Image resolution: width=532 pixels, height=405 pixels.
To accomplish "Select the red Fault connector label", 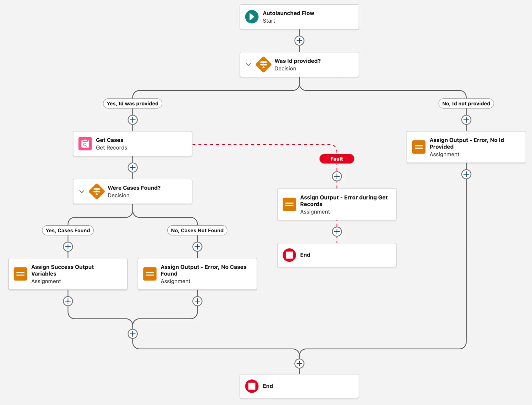I will pyautogui.click(x=337, y=159).
